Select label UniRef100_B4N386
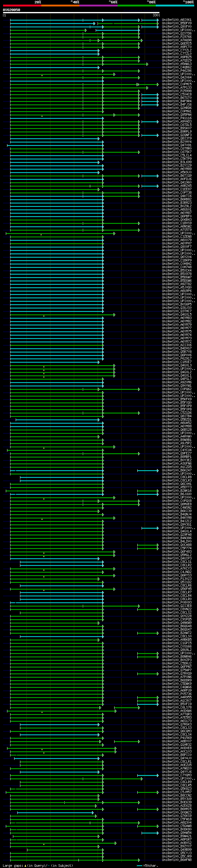The height and width of the screenshot is (868, 197). [x=176, y=538]
